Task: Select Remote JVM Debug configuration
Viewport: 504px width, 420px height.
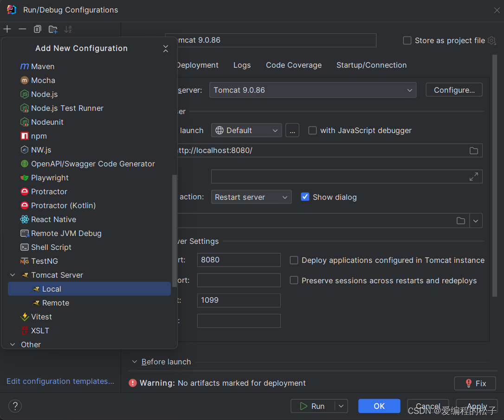Action: tap(90, 234)
